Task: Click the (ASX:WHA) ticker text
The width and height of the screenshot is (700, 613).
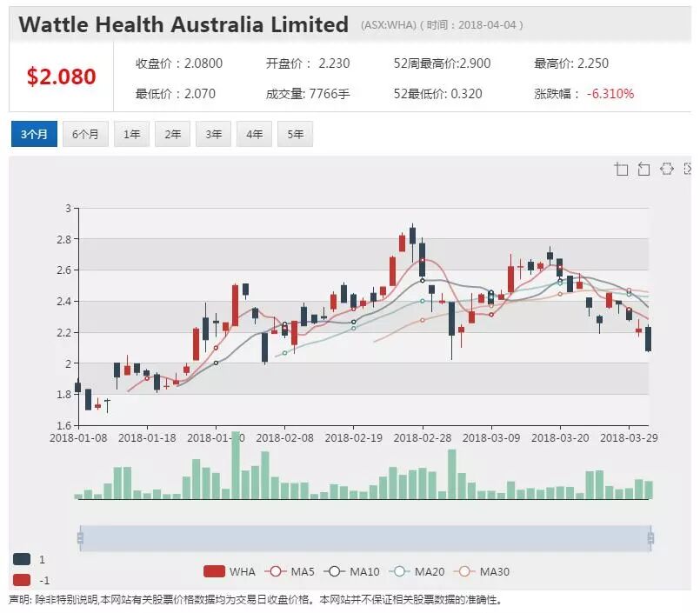Action: coord(389,24)
